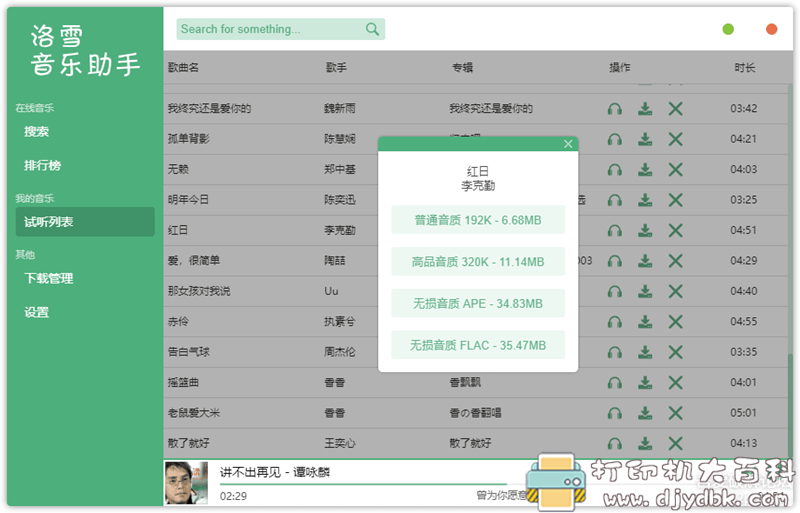Click the artist name 周杰伦
This screenshot has height=513, width=800.
340,352
